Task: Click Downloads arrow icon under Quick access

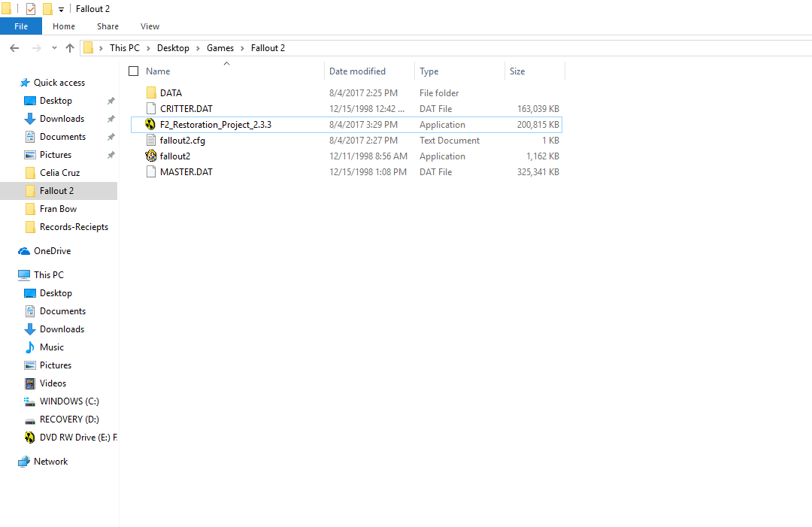Action: pyautogui.click(x=30, y=119)
